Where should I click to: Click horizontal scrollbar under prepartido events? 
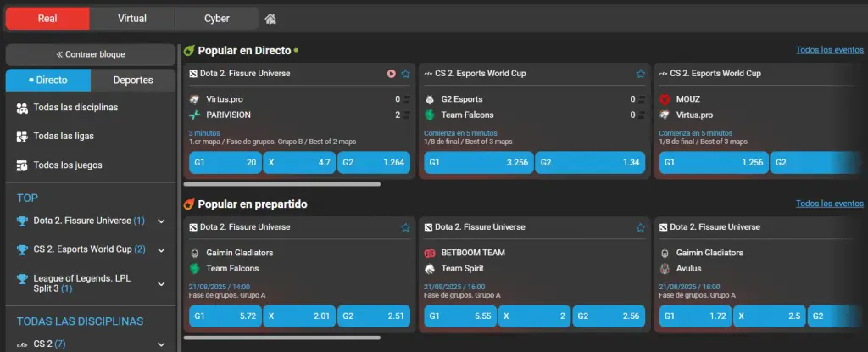(x=281, y=338)
